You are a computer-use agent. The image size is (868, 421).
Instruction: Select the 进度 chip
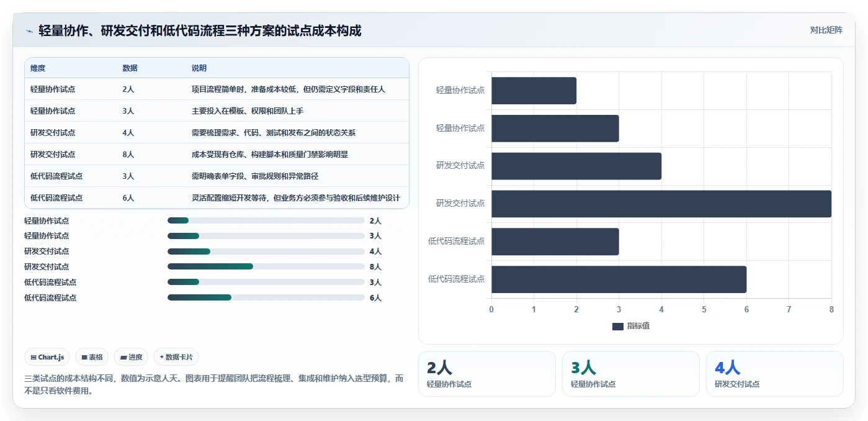pos(131,357)
